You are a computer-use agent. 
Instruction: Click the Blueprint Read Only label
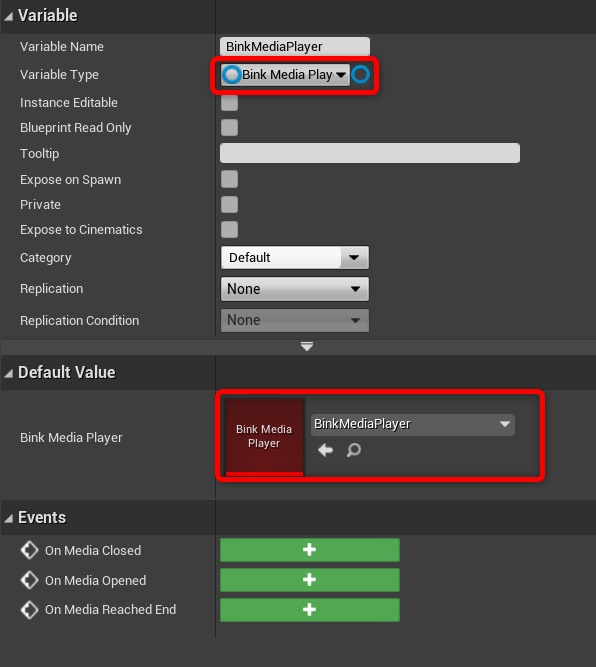point(75,128)
